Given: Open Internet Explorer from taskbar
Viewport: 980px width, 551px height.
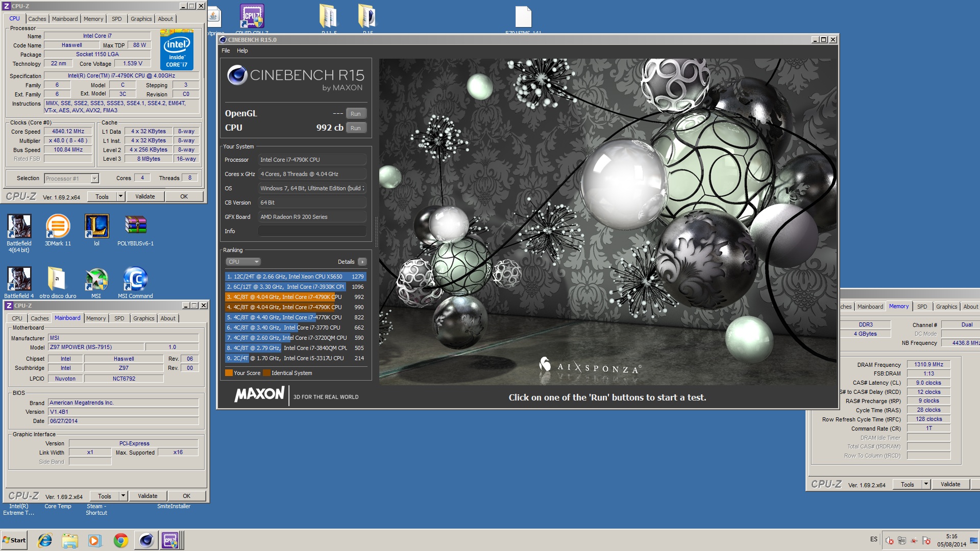Looking at the screenshot, I should point(45,540).
